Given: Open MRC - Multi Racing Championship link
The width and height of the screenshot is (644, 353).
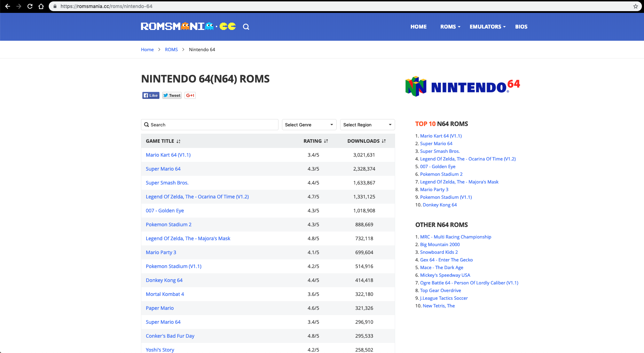Looking at the screenshot, I should (456, 237).
